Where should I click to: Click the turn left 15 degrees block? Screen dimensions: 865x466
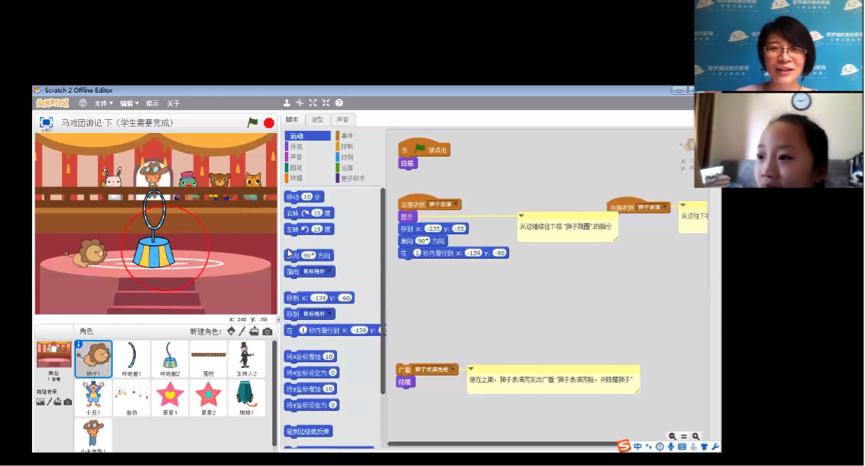point(309,229)
